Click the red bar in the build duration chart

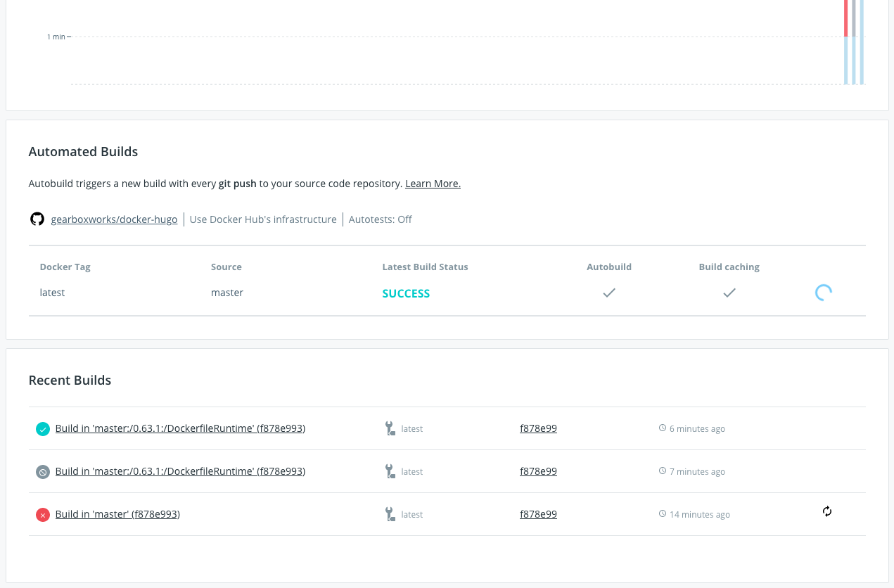846,18
